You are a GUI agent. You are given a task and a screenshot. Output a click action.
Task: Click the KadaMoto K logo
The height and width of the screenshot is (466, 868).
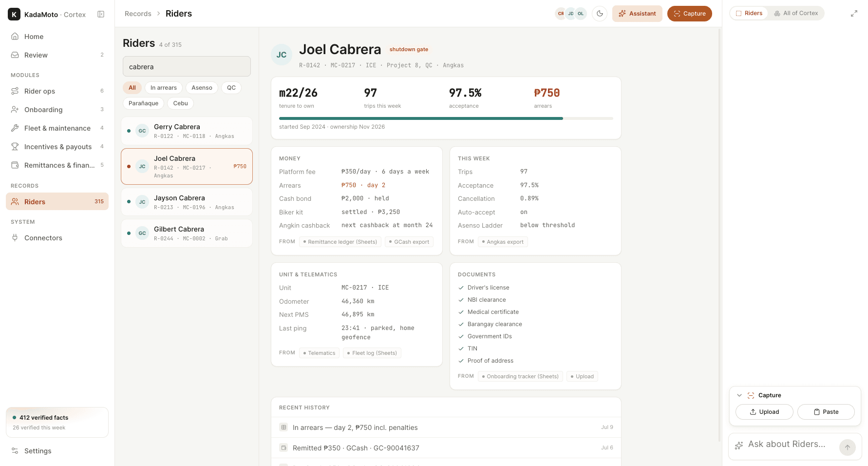14,14
